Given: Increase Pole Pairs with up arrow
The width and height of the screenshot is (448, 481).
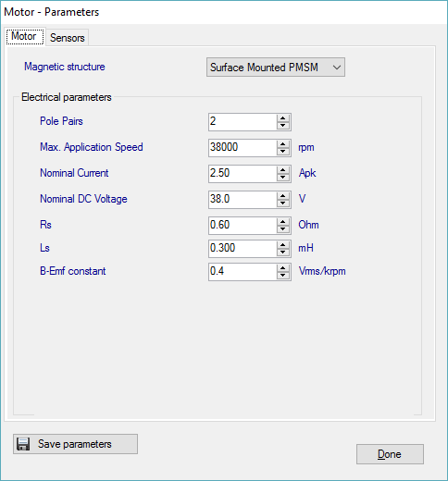Looking at the screenshot, I should pos(283,118).
